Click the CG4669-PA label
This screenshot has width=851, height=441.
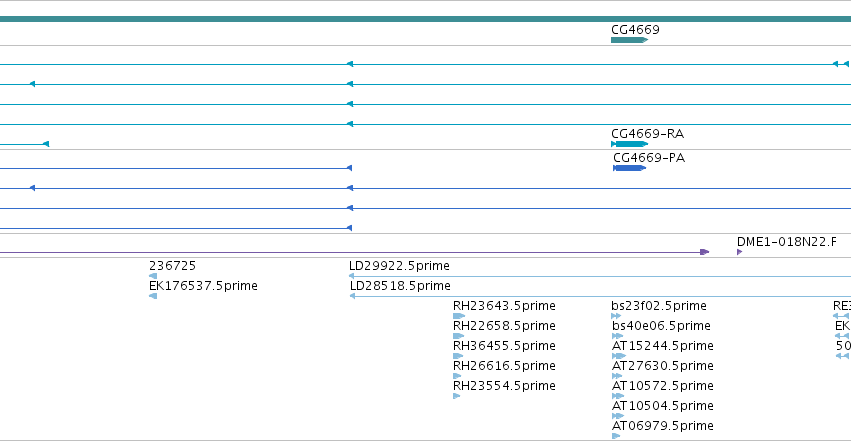pos(649,158)
